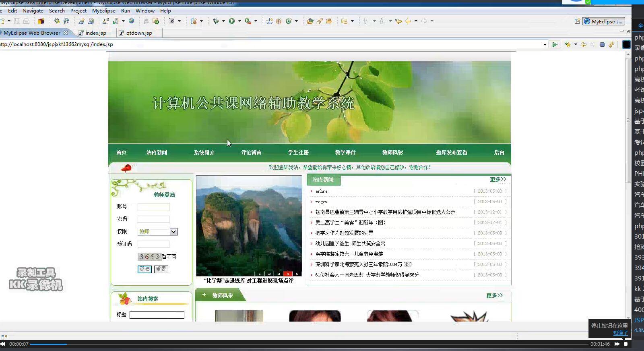Expand the External Tools dropdown arrow
The image size is (644, 351).
coord(256,21)
